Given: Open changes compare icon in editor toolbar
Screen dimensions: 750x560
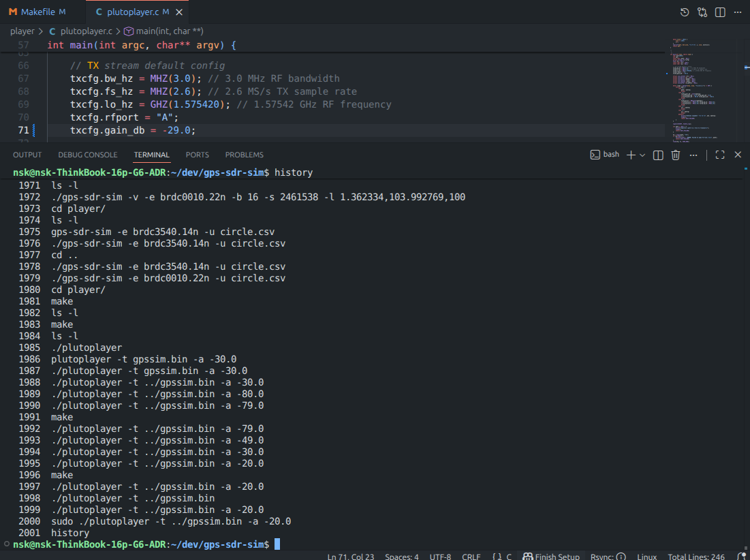Looking at the screenshot, I should point(702,12).
